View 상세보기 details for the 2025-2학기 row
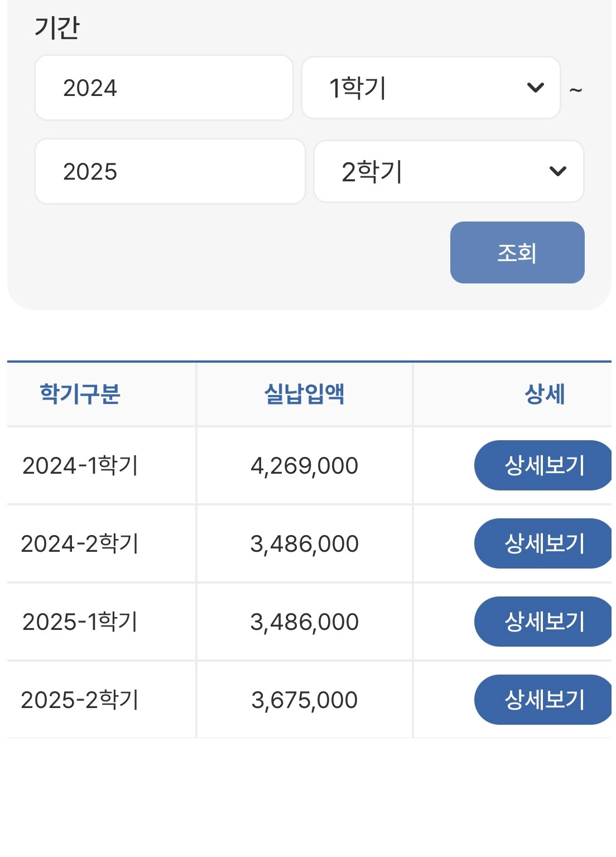This screenshot has width=616, height=857. click(544, 700)
